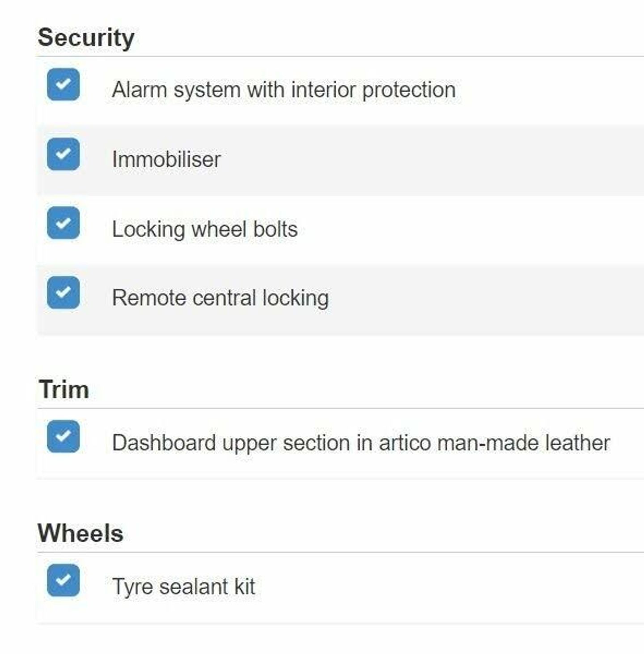Click the Trim section heading
Viewport: 644px width, 654px height.
pos(64,389)
